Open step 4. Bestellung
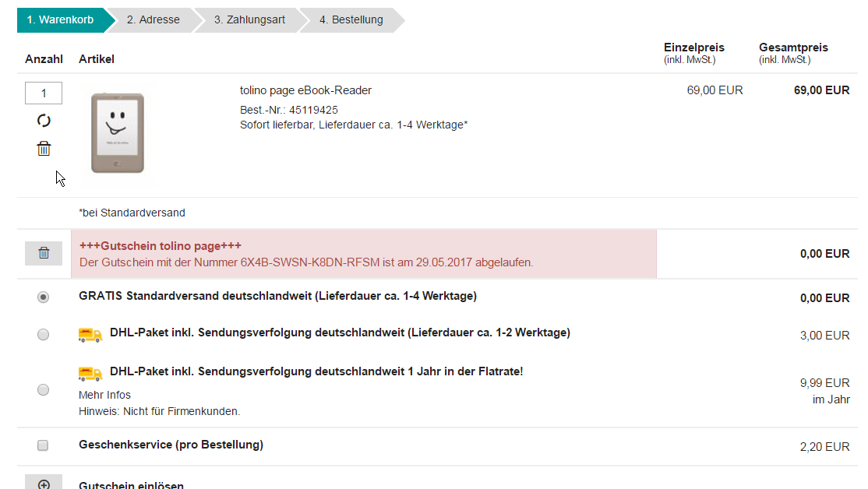 351,20
